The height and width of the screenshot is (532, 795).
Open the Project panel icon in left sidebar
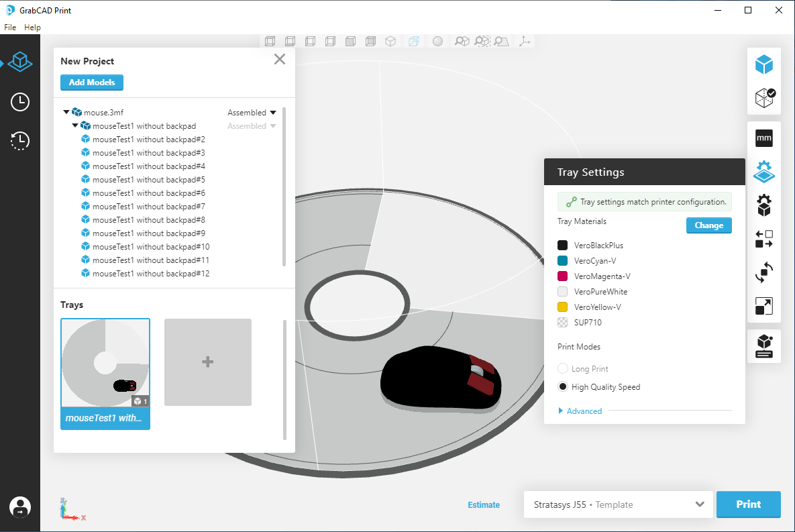coord(19,62)
